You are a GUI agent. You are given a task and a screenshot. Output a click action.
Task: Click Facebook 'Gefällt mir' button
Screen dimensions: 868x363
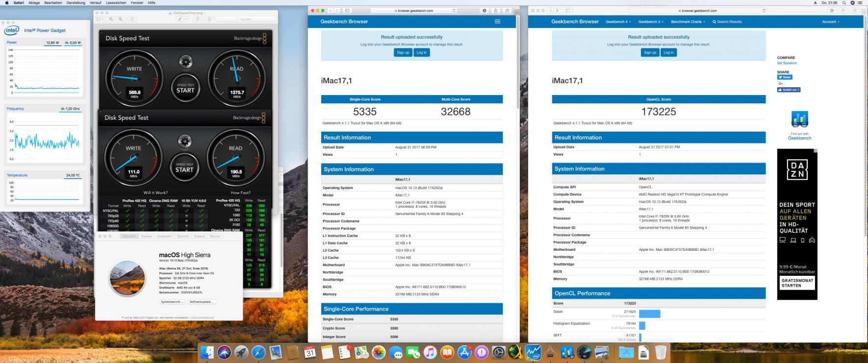(789, 90)
